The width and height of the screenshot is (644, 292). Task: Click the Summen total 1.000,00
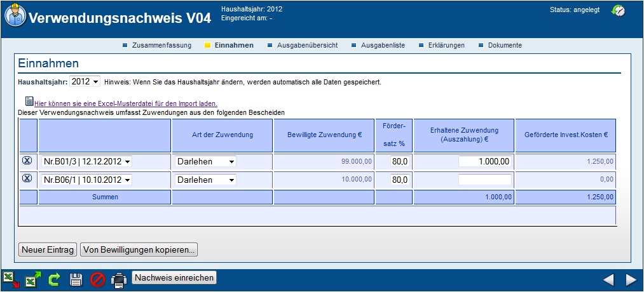click(x=498, y=197)
